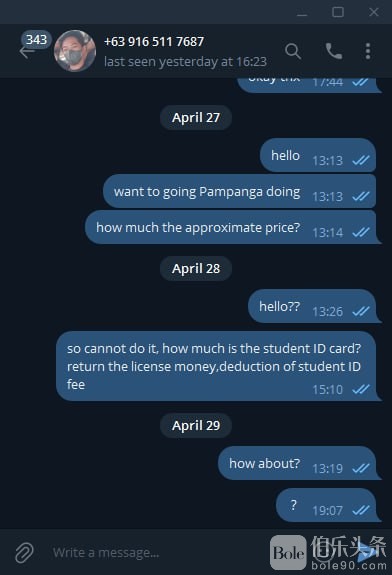Select the April 28 date badge
The width and height of the screenshot is (392, 575).
[x=196, y=268]
